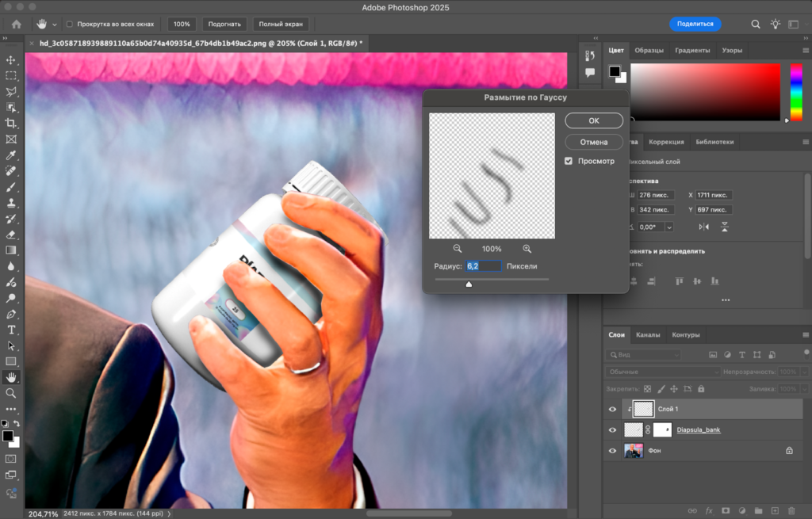Choose the Type (T) tool
The width and height of the screenshot is (812, 519).
(11, 330)
